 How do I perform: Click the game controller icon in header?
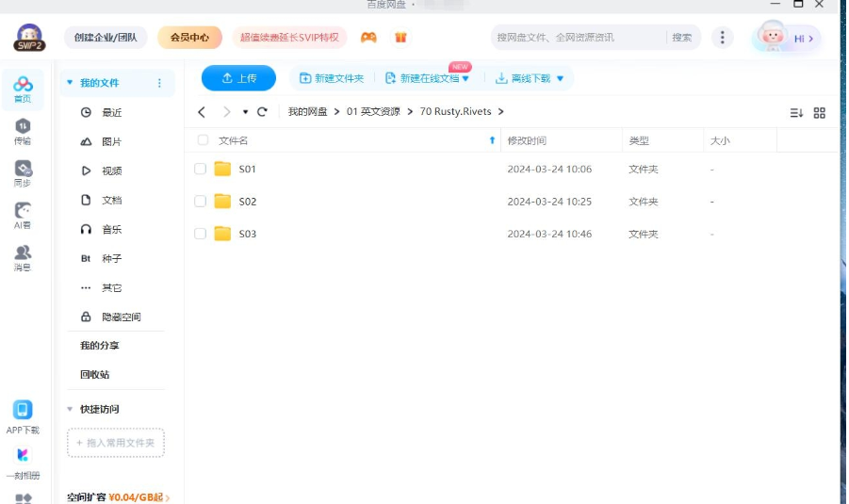pyautogui.click(x=368, y=38)
